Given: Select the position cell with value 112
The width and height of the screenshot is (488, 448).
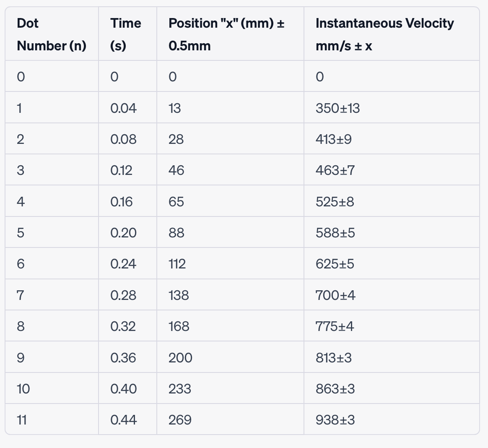Looking at the screenshot, I should point(177,264).
